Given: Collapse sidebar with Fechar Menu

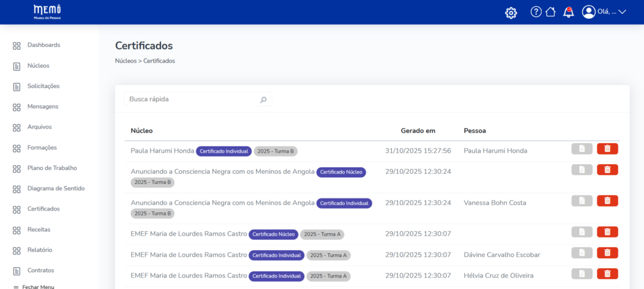Looking at the screenshot, I should 34,286.
